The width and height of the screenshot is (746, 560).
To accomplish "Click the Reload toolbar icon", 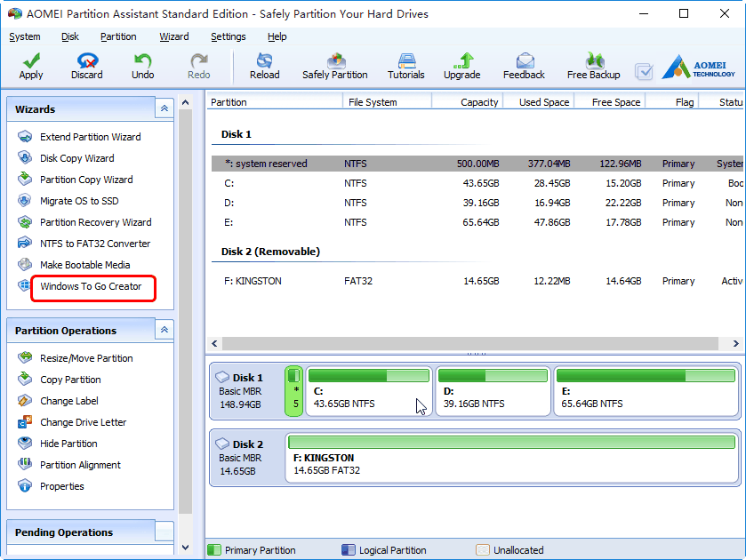I will coord(265,61).
